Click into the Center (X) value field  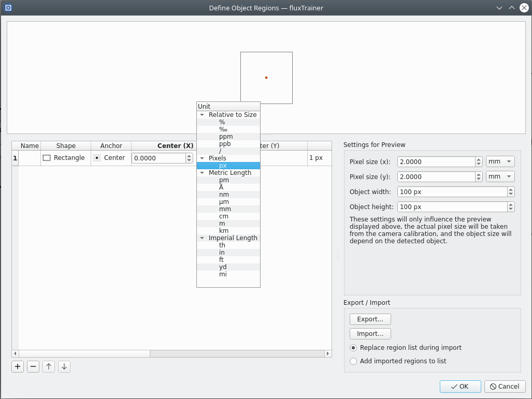[x=159, y=158]
